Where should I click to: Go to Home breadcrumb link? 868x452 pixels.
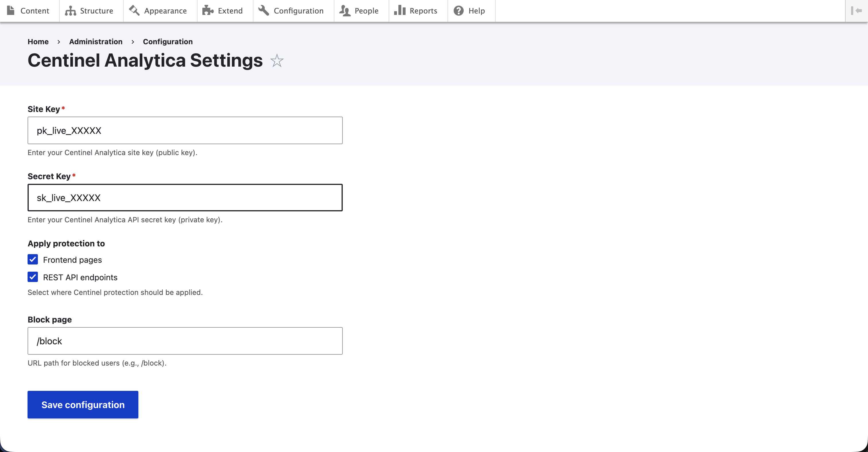point(38,41)
